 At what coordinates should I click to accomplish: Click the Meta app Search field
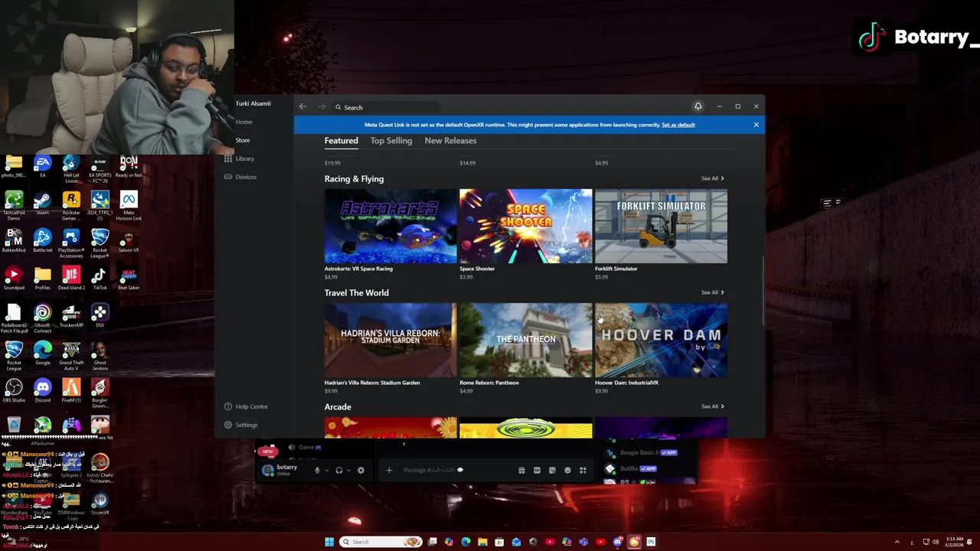(387, 107)
